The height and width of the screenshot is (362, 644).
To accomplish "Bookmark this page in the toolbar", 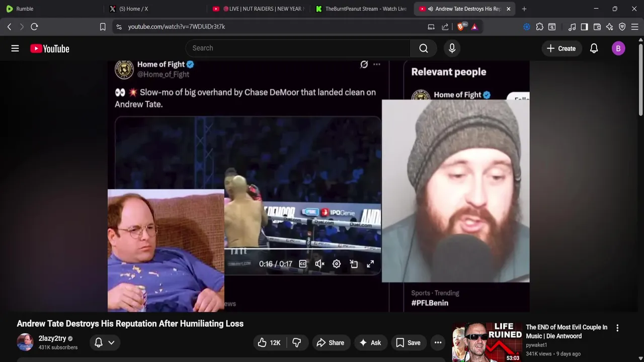I will [x=103, y=27].
